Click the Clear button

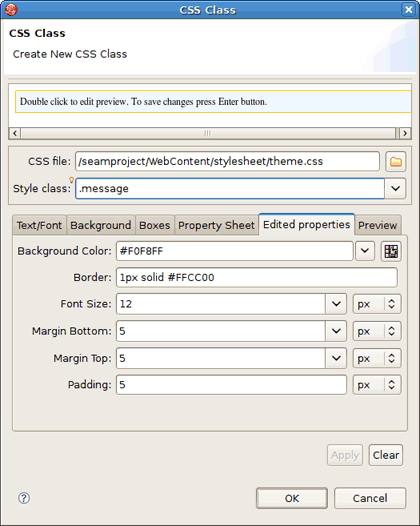point(386,455)
